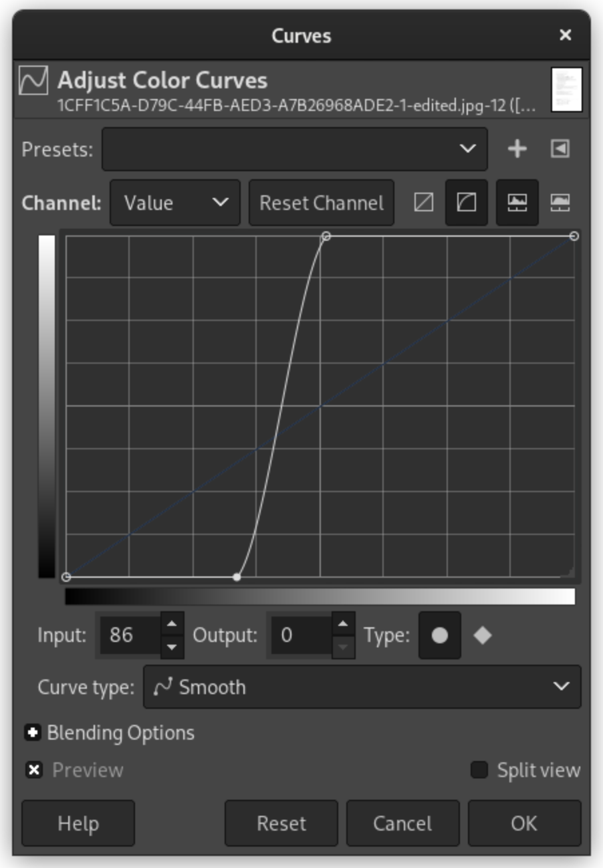Enable the Split view checkbox

click(479, 770)
